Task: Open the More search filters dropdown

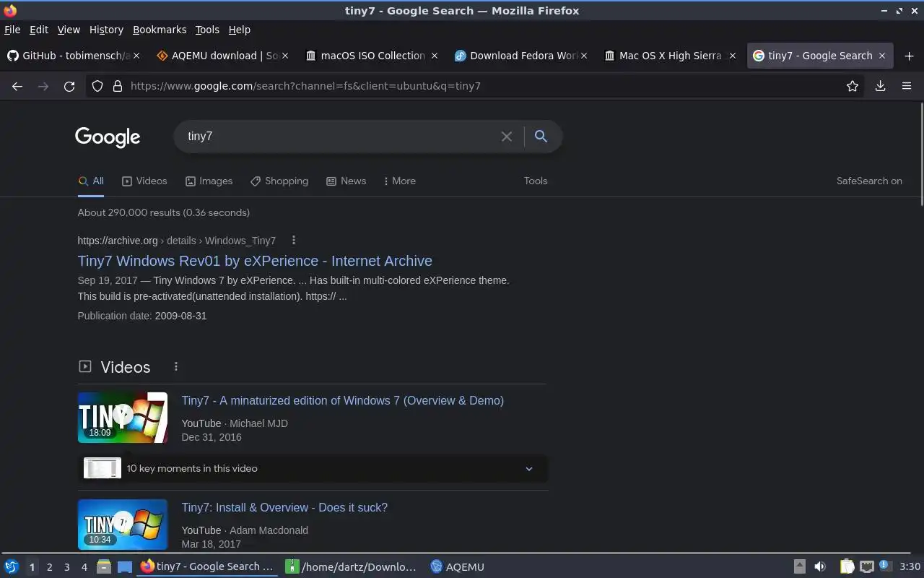Action: (399, 181)
